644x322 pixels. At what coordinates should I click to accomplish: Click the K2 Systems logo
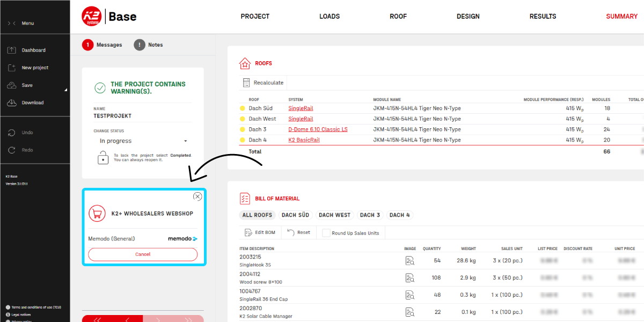pos(92,17)
